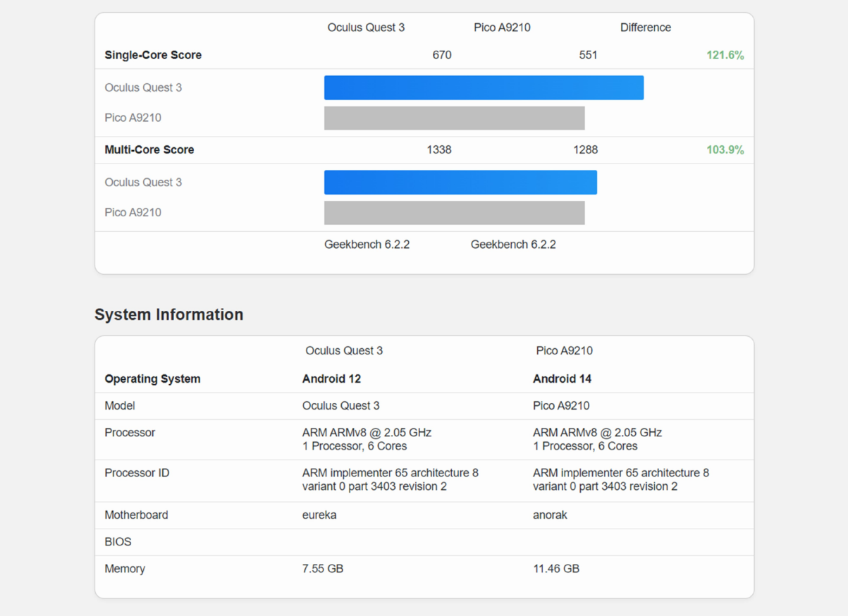Select Pico A9210 in the Model row
Viewport: 848px width, 616px height.
(561, 405)
